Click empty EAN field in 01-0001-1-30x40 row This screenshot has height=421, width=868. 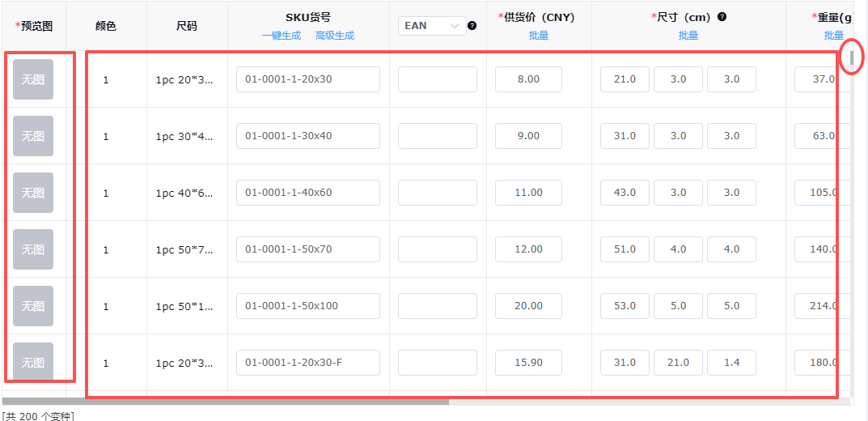tap(438, 136)
